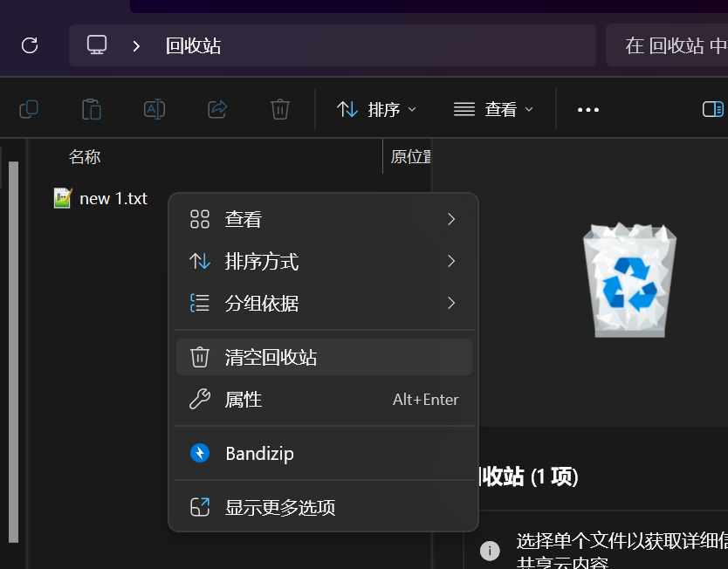
Task: Open the 查看 view dropdown in toolbar
Action: pyautogui.click(x=493, y=110)
